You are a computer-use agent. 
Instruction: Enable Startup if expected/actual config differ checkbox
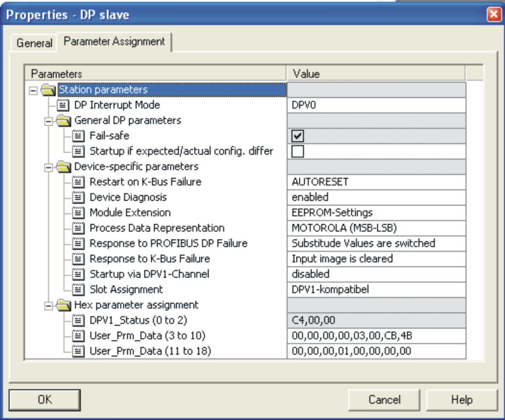pyautogui.click(x=298, y=151)
